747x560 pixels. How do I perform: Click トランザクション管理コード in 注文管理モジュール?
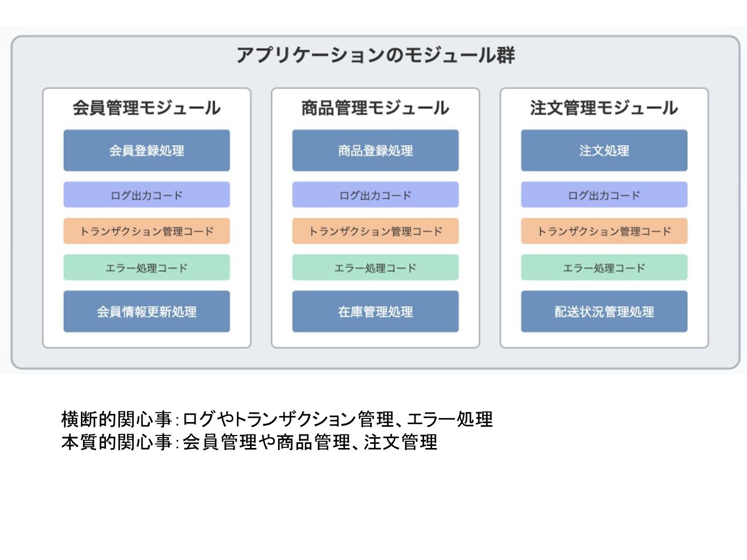[x=604, y=231]
